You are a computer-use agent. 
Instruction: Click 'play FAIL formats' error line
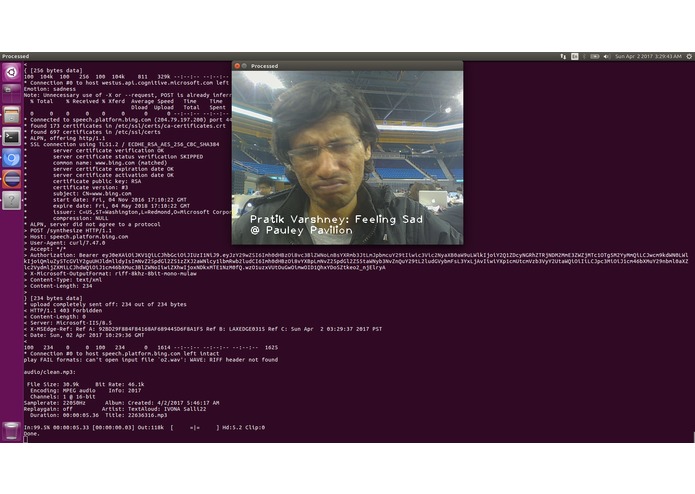pyautogui.click(x=151, y=360)
